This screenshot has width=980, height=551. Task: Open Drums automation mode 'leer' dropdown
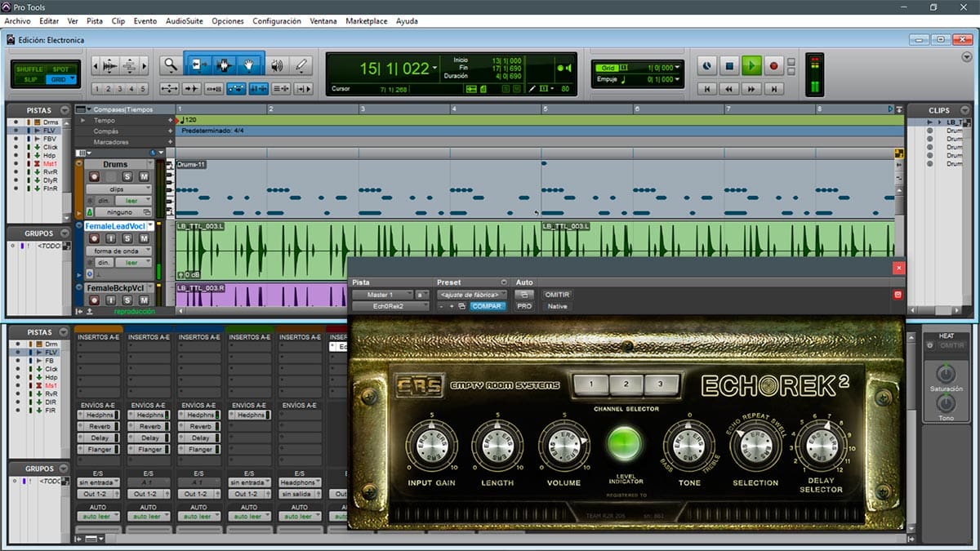tap(133, 200)
